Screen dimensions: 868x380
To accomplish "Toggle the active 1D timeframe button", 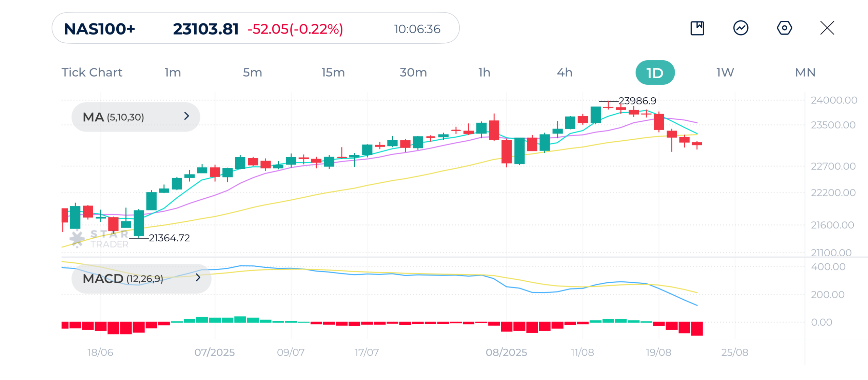I will pos(655,73).
